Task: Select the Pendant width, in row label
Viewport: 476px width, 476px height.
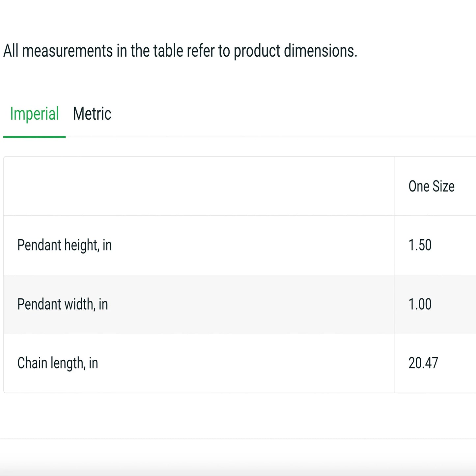Action: click(63, 304)
